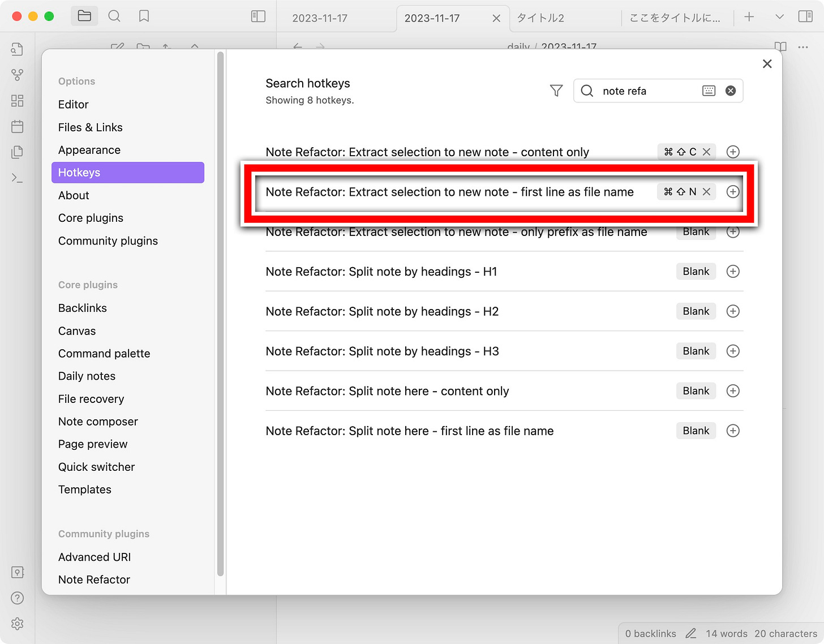The height and width of the screenshot is (644, 824).
Task: Add hotkey for Split note by headings H3
Action: (x=733, y=351)
